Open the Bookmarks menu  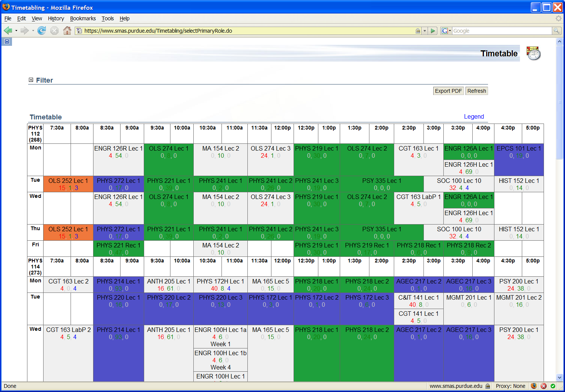(x=83, y=18)
